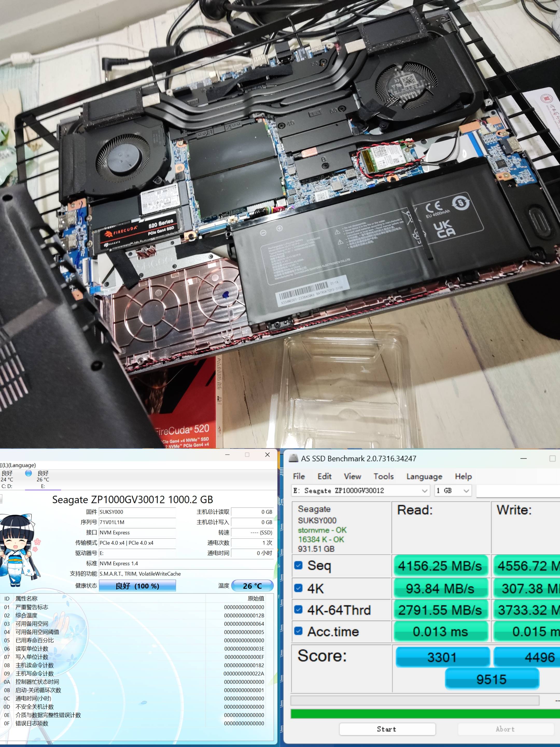Click the kimono mascot character in CrystalDiskInfo
Viewport: 560px width, 747px height.
click(x=20, y=550)
